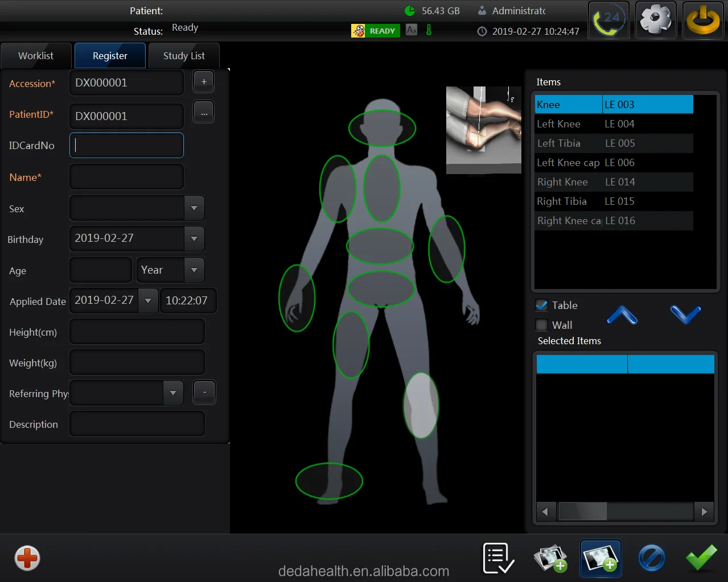Image resolution: width=728 pixels, height=582 pixels.
Task: Switch to the Worklist tab
Action: [x=36, y=56]
